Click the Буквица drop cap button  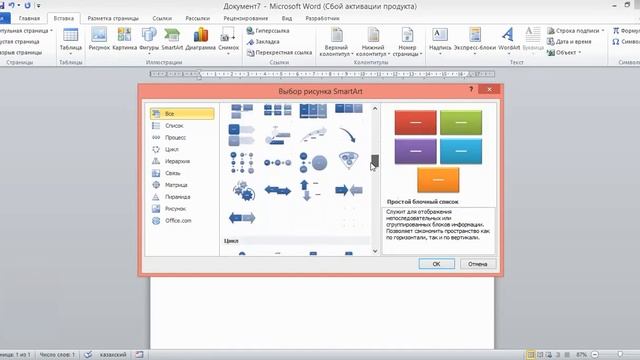coord(533,41)
